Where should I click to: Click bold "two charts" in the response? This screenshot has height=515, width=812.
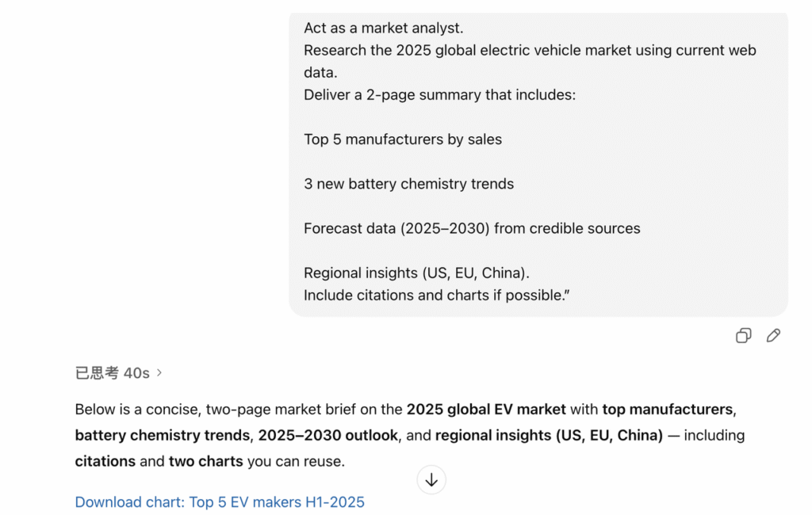coord(206,460)
